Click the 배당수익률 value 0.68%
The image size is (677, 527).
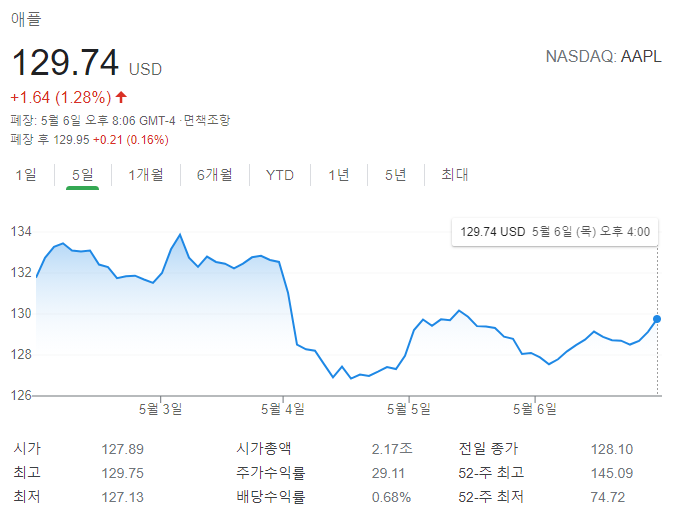coord(391,497)
